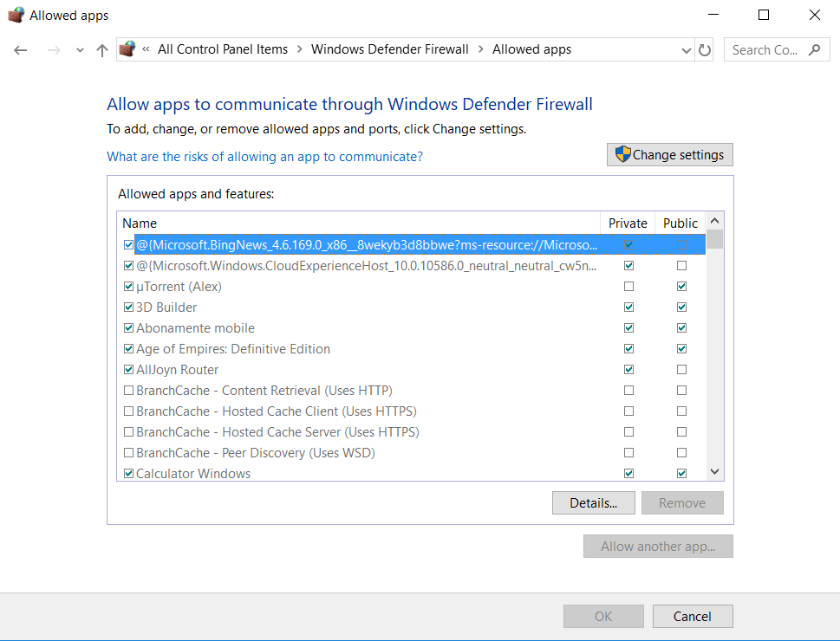The image size is (840, 641).
Task: Expand the address bar history dropdown
Action: pyautogui.click(x=687, y=50)
